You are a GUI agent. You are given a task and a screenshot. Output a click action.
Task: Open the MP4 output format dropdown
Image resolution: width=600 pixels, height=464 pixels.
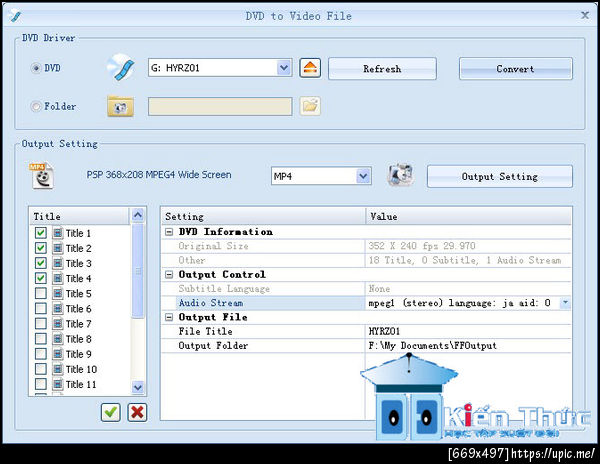coord(363,176)
